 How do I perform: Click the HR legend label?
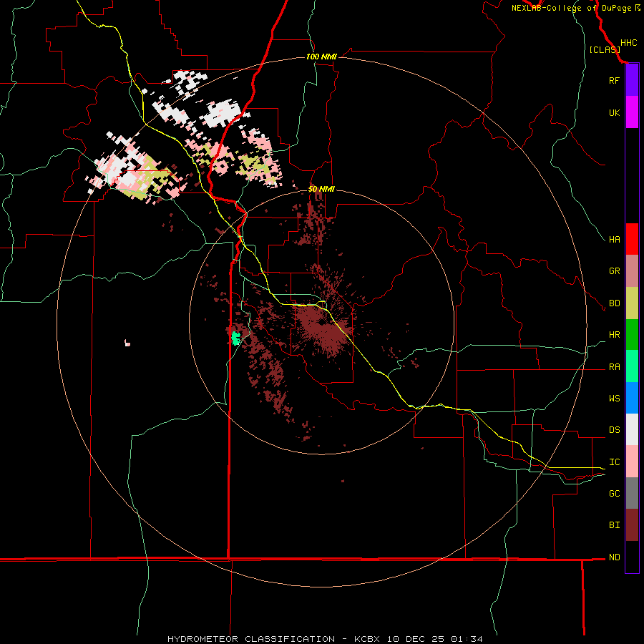(614, 335)
